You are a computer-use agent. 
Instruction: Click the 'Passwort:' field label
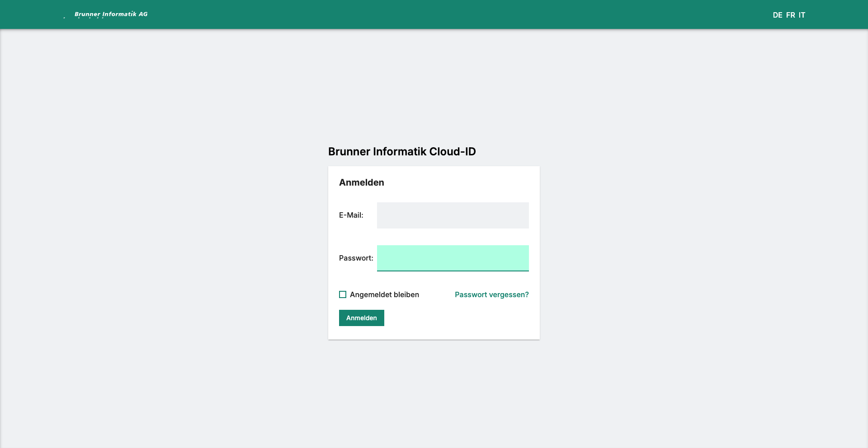point(356,258)
